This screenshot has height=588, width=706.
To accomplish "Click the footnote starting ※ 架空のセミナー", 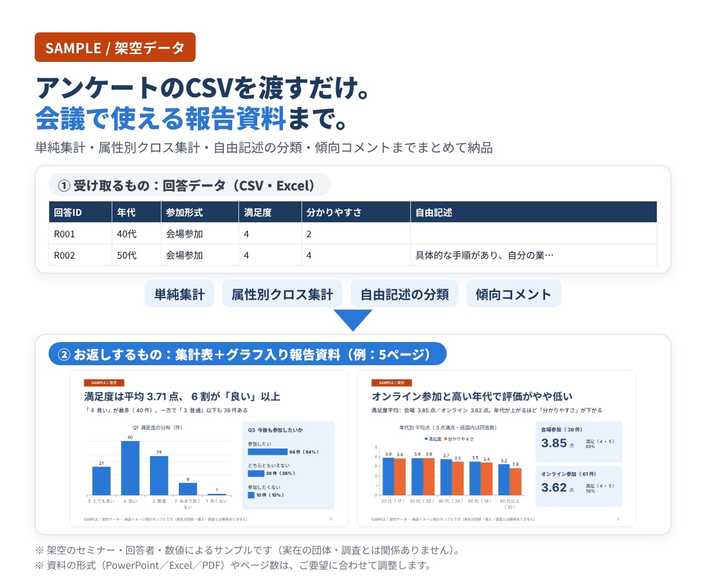I will coord(248,550).
